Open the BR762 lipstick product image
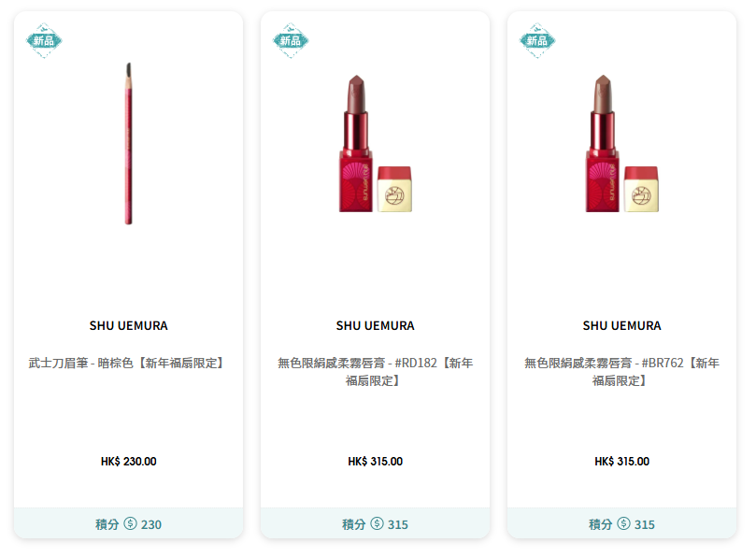 (622, 143)
